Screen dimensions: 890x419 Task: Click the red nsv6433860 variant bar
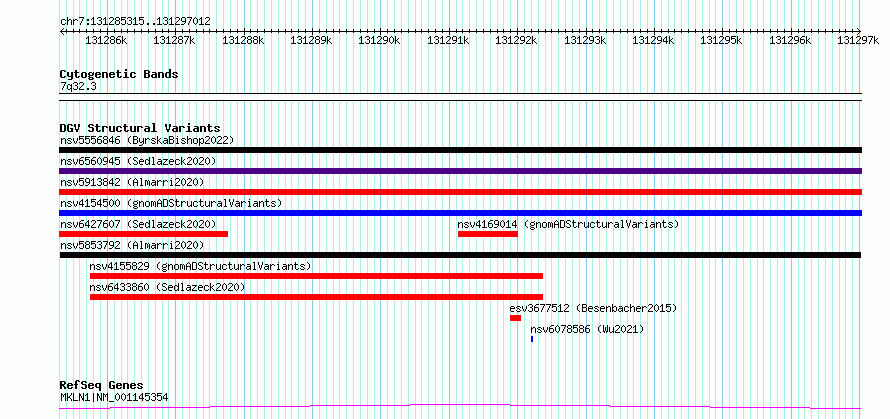click(x=317, y=297)
